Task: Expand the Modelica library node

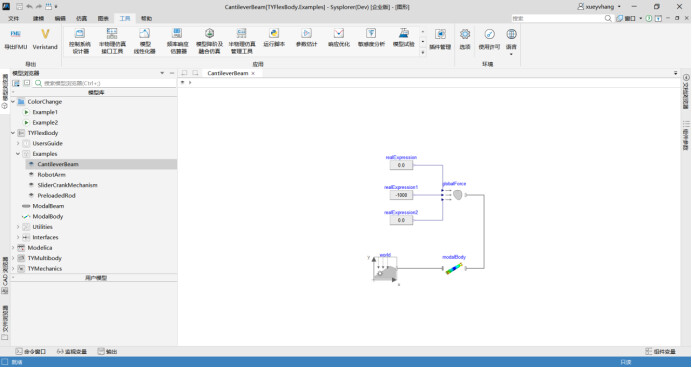Action: pos(13,248)
